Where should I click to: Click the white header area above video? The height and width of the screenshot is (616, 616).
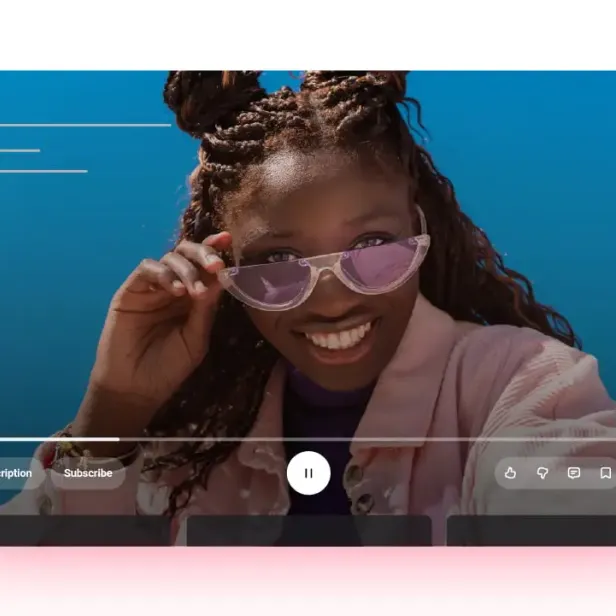[x=308, y=35]
